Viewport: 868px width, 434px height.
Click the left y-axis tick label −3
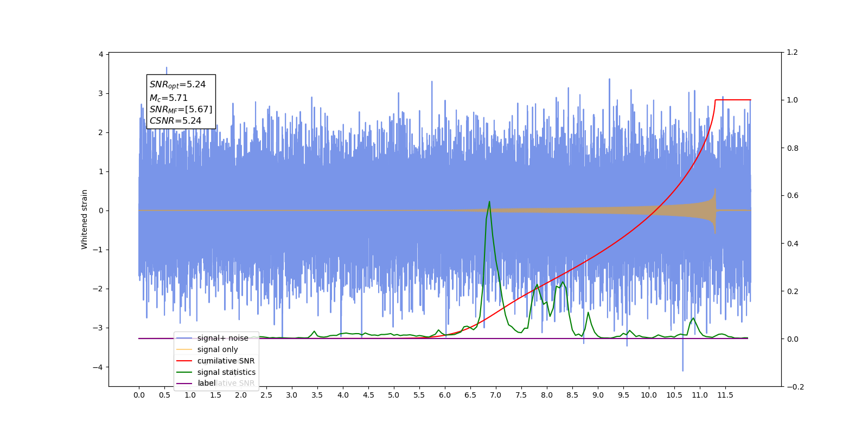[x=98, y=328]
